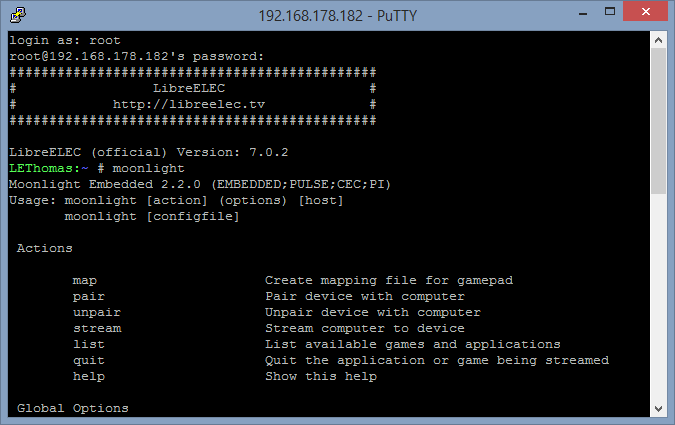Click the word stream in Actions list
675x425 pixels.
[x=97, y=328]
